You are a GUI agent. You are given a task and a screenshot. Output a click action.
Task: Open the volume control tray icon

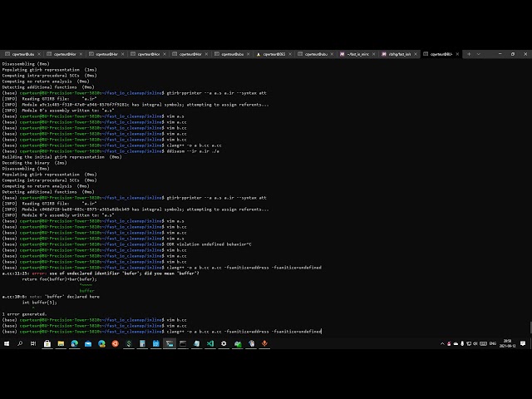pos(475,343)
